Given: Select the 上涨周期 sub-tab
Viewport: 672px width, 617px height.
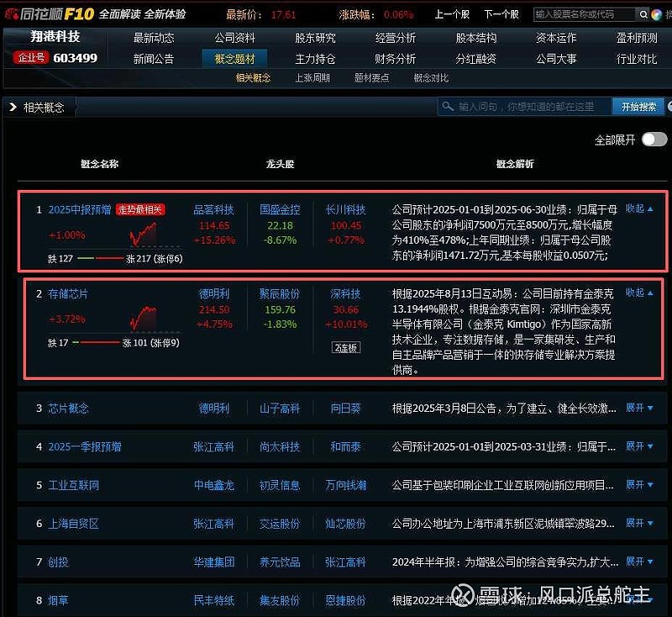Looking at the screenshot, I should [x=312, y=78].
